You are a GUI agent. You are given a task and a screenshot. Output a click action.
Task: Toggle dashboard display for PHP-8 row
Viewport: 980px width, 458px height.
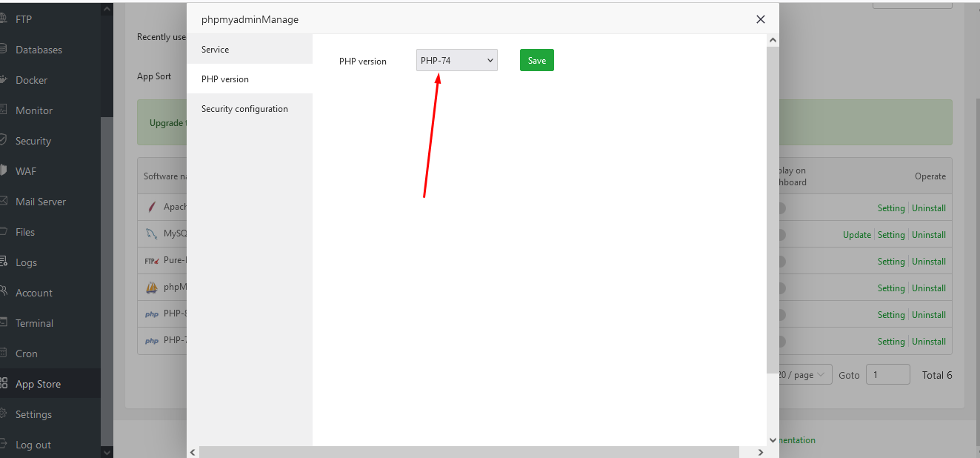point(781,315)
